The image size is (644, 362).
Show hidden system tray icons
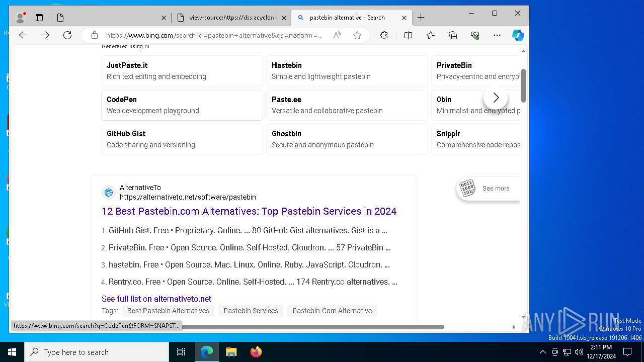tap(542, 352)
